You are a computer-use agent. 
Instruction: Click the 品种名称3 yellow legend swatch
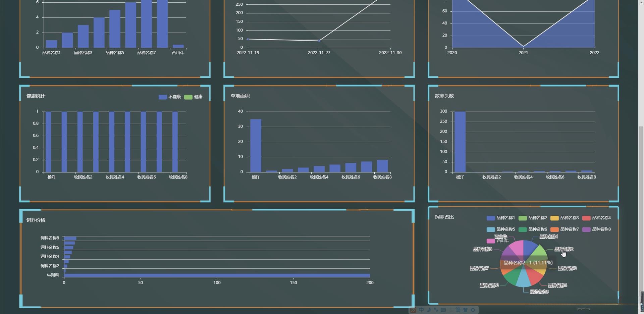click(x=554, y=218)
